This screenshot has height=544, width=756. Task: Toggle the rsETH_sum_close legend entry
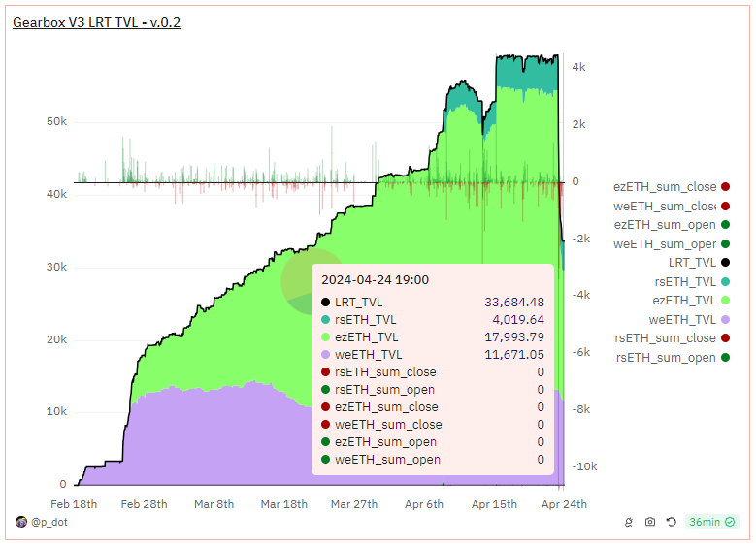pos(673,338)
